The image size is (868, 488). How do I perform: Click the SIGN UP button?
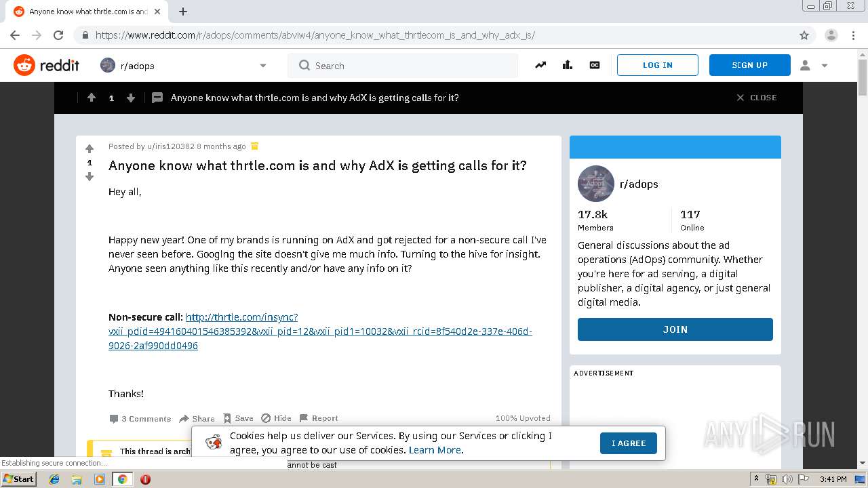(x=750, y=65)
